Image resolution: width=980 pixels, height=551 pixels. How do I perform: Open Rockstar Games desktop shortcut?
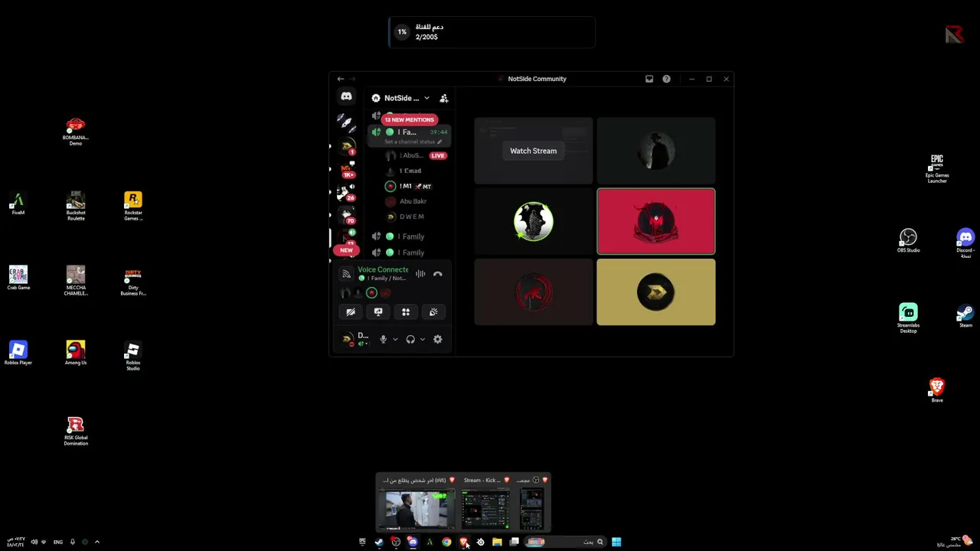(x=133, y=207)
